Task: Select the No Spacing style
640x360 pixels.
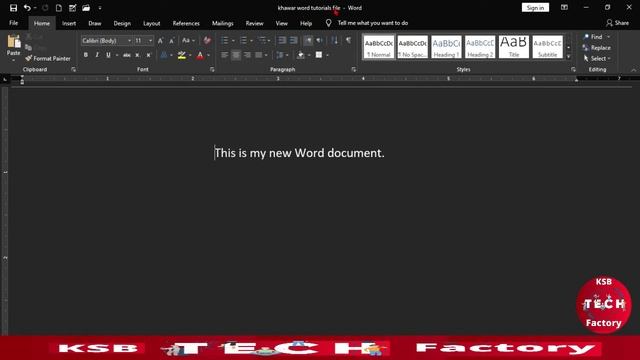Action: pyautogui.click(x=412, y=47)
